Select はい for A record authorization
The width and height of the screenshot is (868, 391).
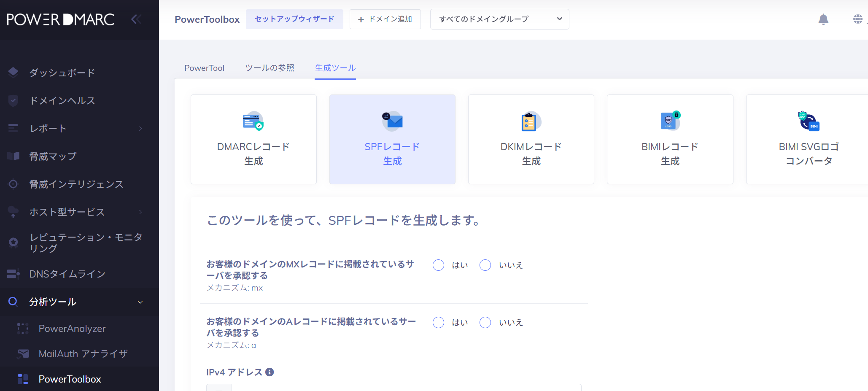pyautogui.click(x=438, y=322)
